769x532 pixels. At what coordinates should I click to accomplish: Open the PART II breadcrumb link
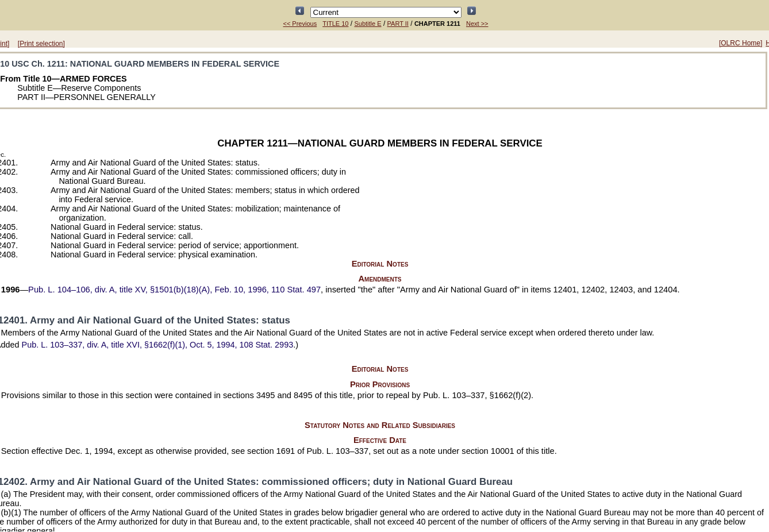click(x=398, y=24)
